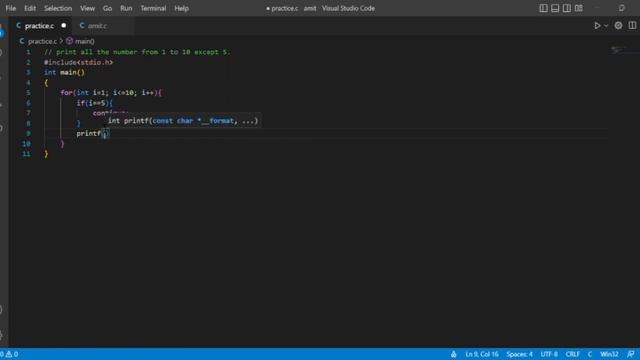Click the breadcrumb function symbol icon
This screenshot has width=640, height=360.
point(69,41)
